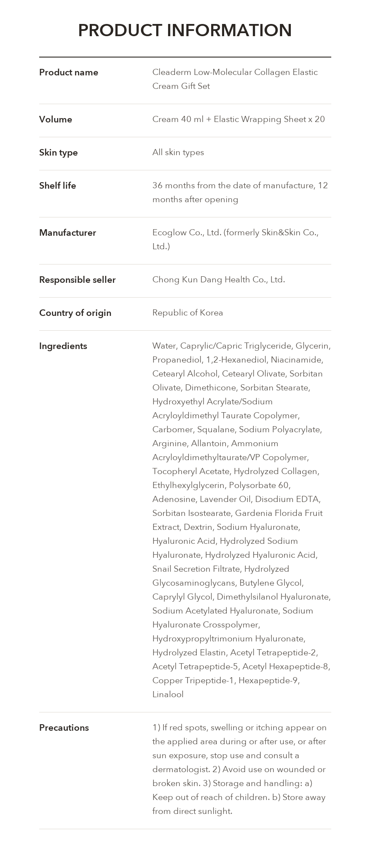Click the Republic of Korea value
This screenshot has height=868, width=370.
(188, 313)
